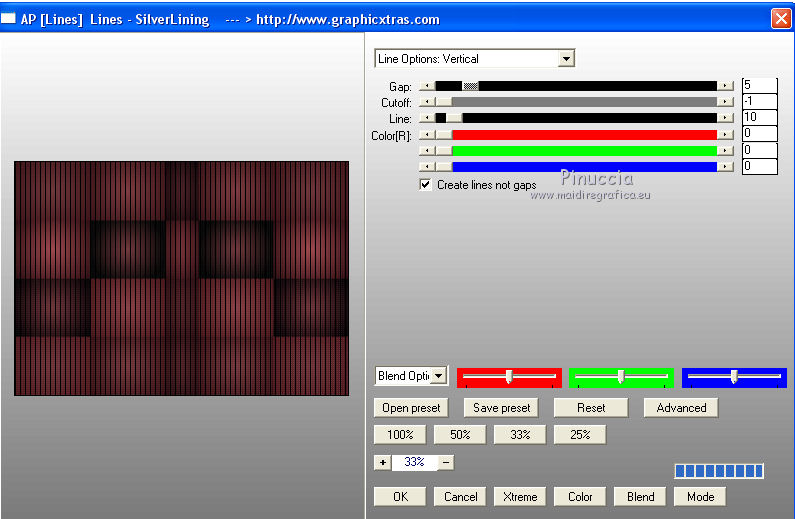The width and height of the screenshot is (795, 519).
Task: Click OK to apply the filter
Action: 400,497
